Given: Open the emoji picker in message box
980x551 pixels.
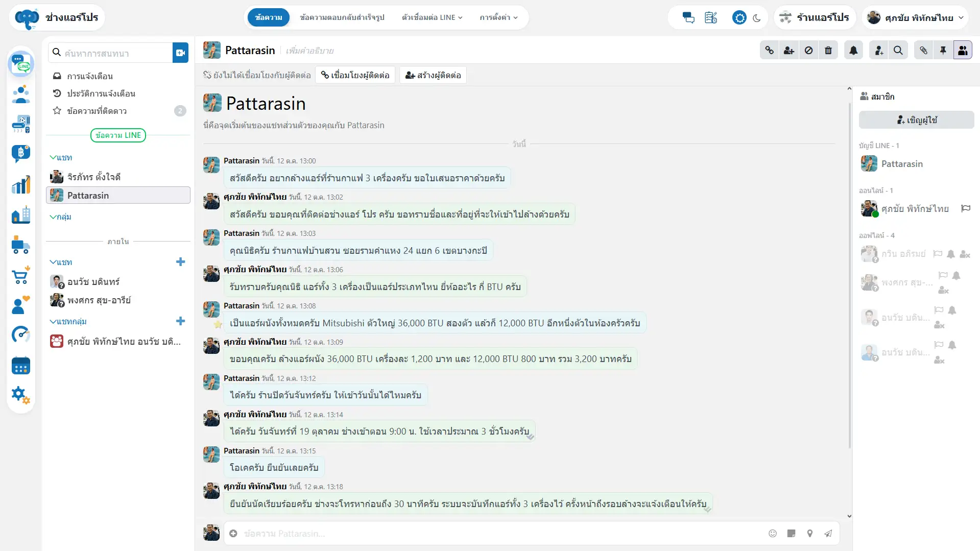Looking at the screenshot, I should tap(773, 533).
